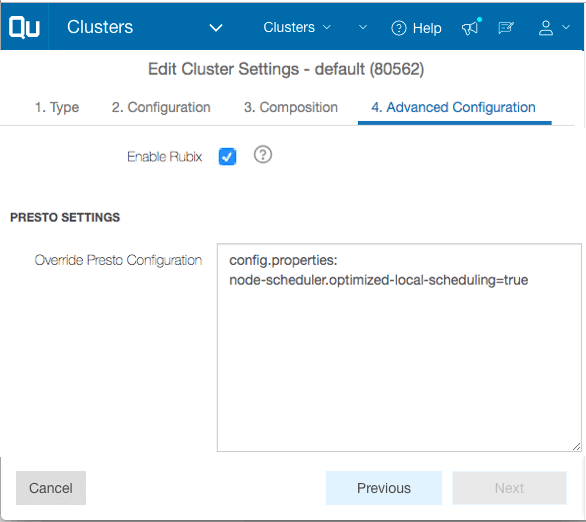Switch to the 1. Type tab
Screen dimensions: 586x522
(x=57, y=108)
